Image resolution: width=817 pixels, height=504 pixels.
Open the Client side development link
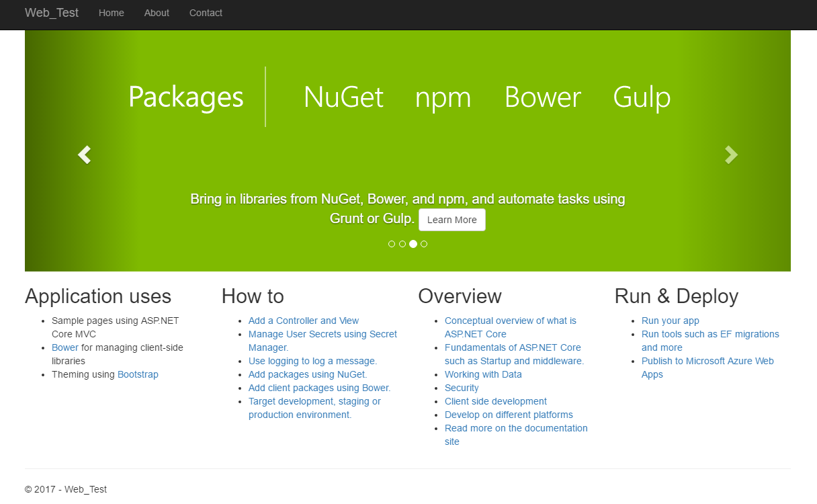(x=496, y=401)
